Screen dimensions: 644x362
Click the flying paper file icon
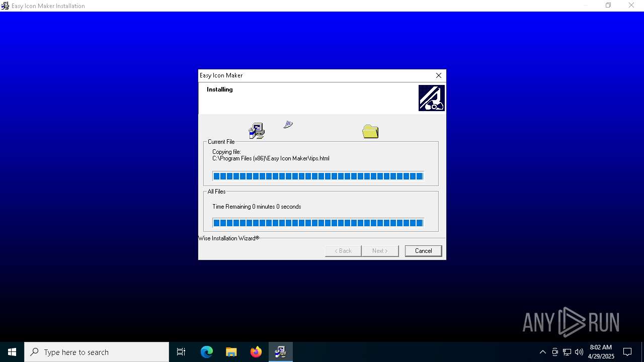[x=288, y=124]
